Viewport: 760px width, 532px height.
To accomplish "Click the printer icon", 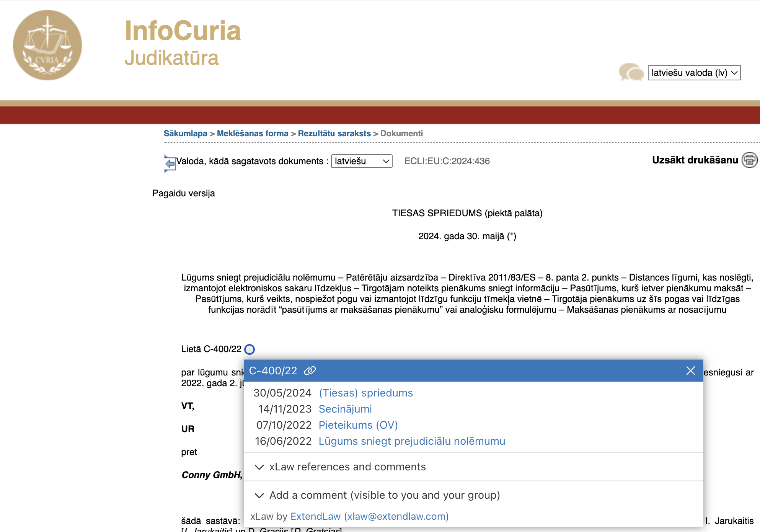I will point(749,160).
